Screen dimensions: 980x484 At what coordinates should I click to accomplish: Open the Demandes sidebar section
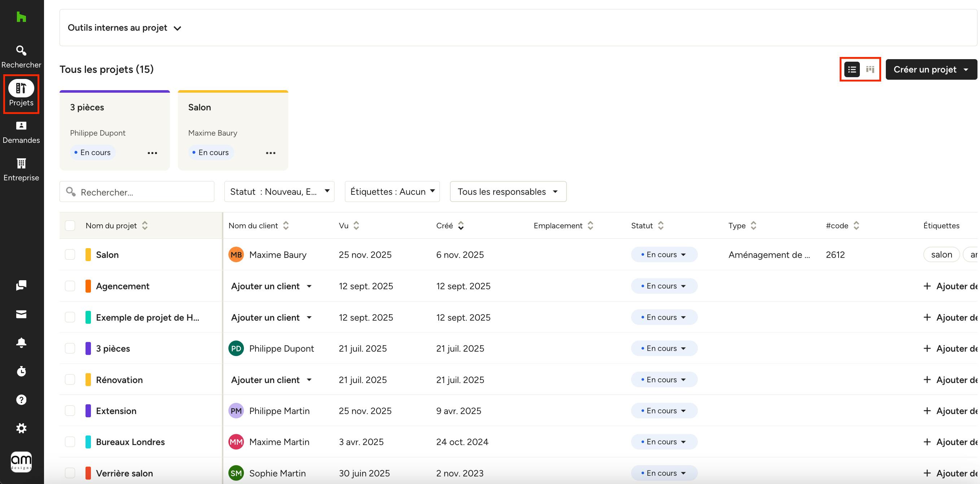tap(21, 132)
